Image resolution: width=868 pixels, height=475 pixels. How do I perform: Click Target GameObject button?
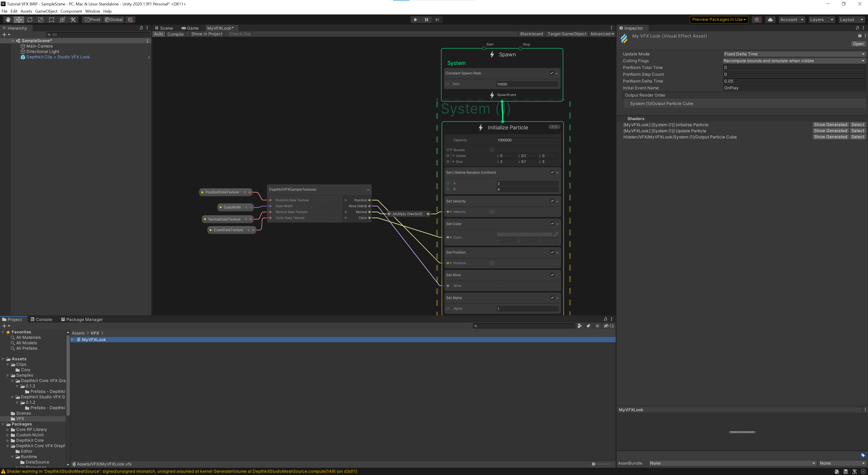(x=567, y=34)
